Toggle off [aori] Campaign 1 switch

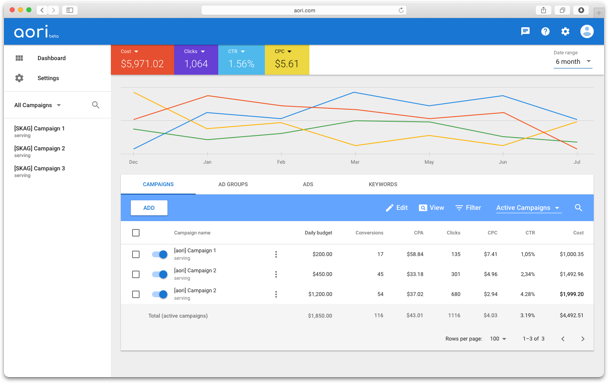[159, 254]
